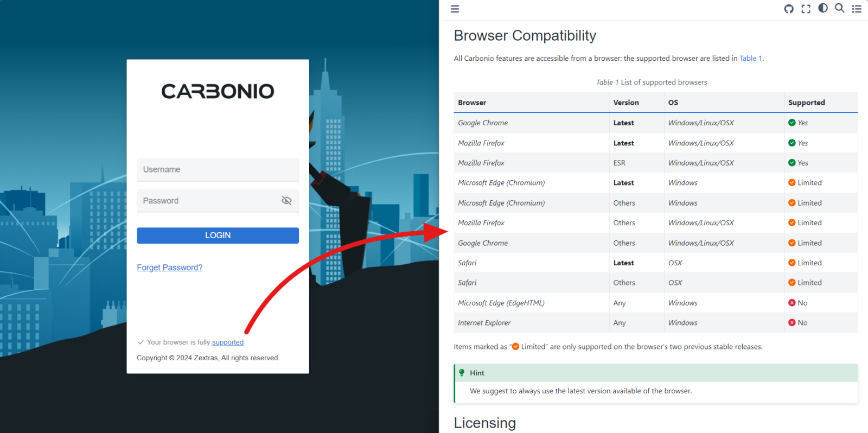Toggle light/dark theme icon
868x433 pixels.
tap(823, 8)
